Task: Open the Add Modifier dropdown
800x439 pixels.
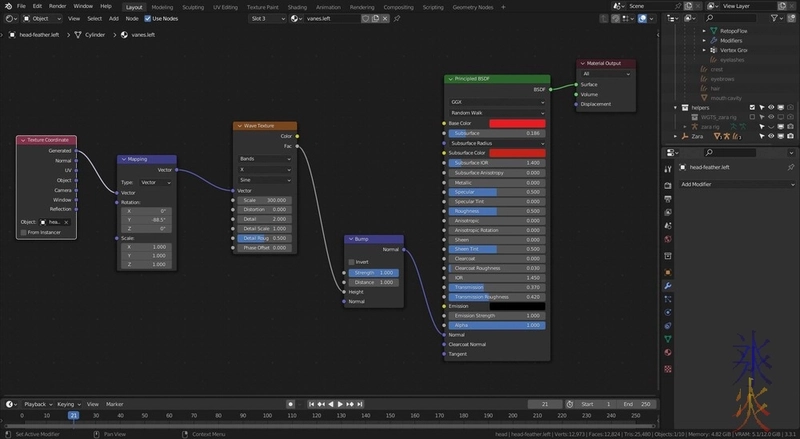Action: click(735, 184)
